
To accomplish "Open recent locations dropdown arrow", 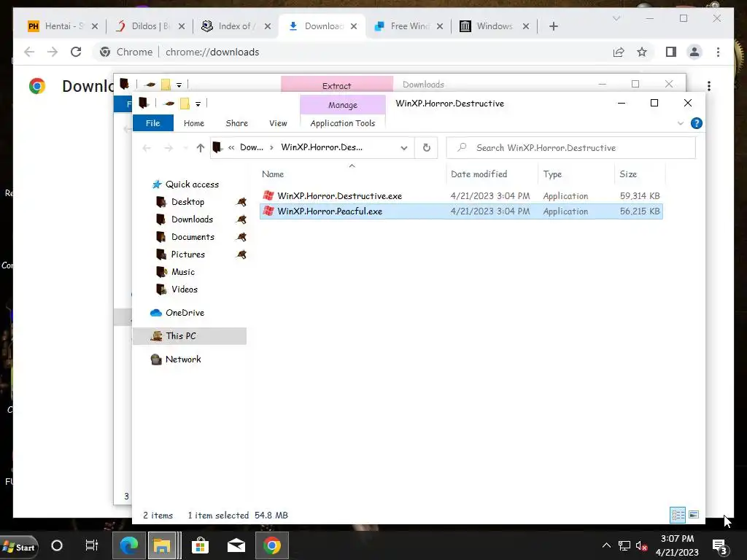I will point(185,148).
